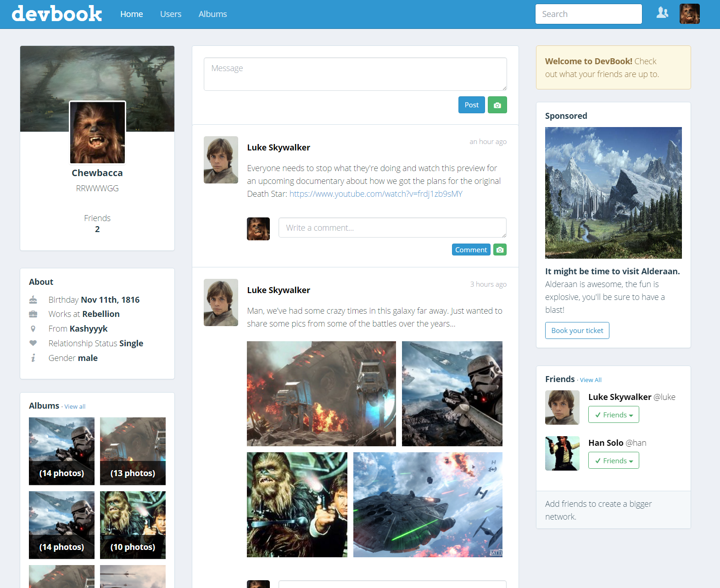The image size is (720, 588).
Task: Open the Chewbacca avatar menu in navbar
Action: 690,14
